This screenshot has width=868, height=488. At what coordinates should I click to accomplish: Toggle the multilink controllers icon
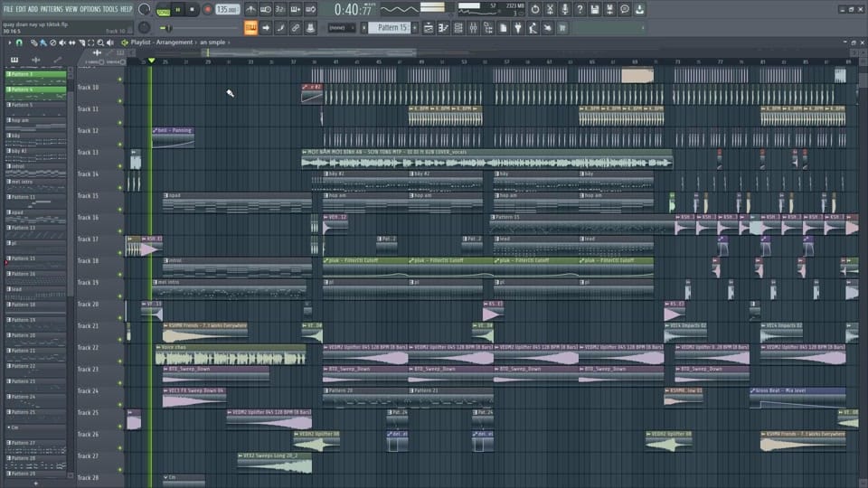tap(310, 28)
